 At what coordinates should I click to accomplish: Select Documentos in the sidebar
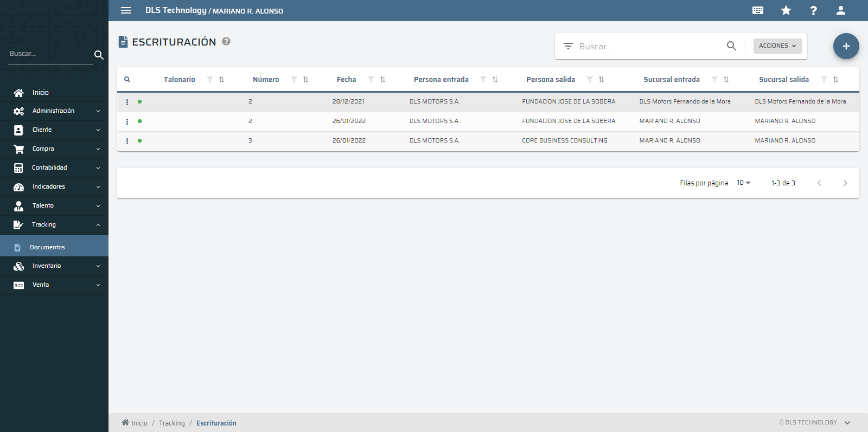47,247
